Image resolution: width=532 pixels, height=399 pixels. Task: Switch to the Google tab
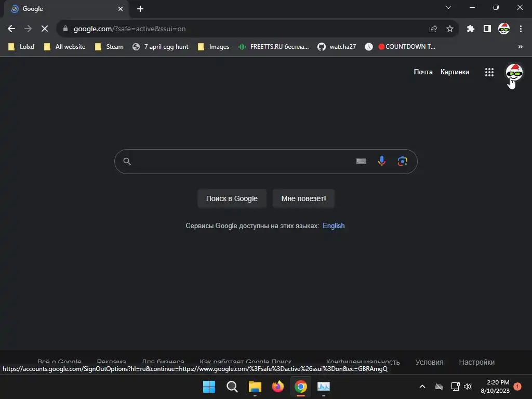[66, 9]
